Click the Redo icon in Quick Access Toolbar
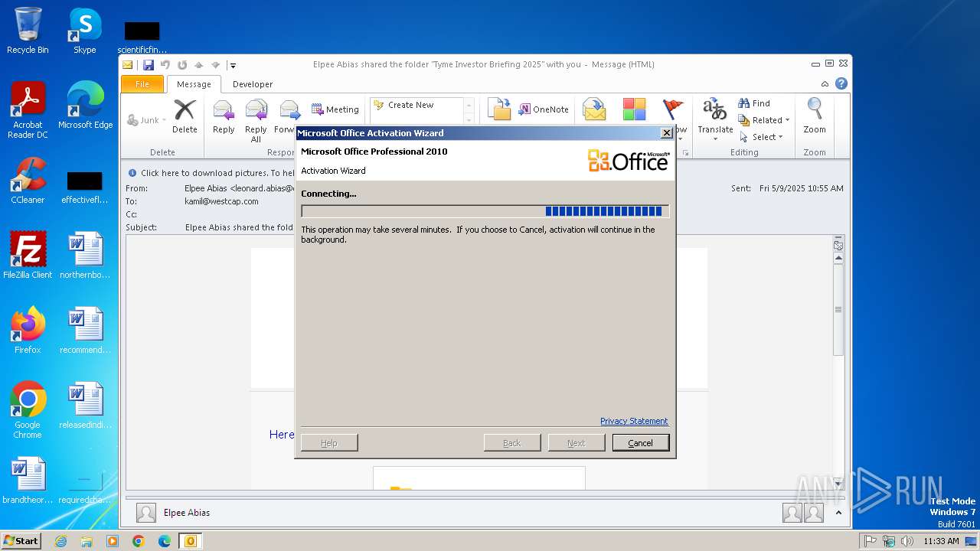 (x=182, y=65)
